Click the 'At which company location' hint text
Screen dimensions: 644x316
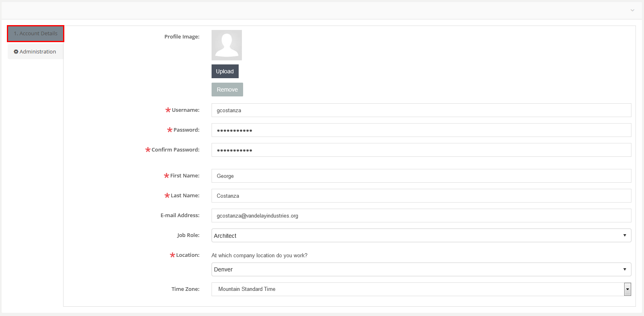point(259,256)
